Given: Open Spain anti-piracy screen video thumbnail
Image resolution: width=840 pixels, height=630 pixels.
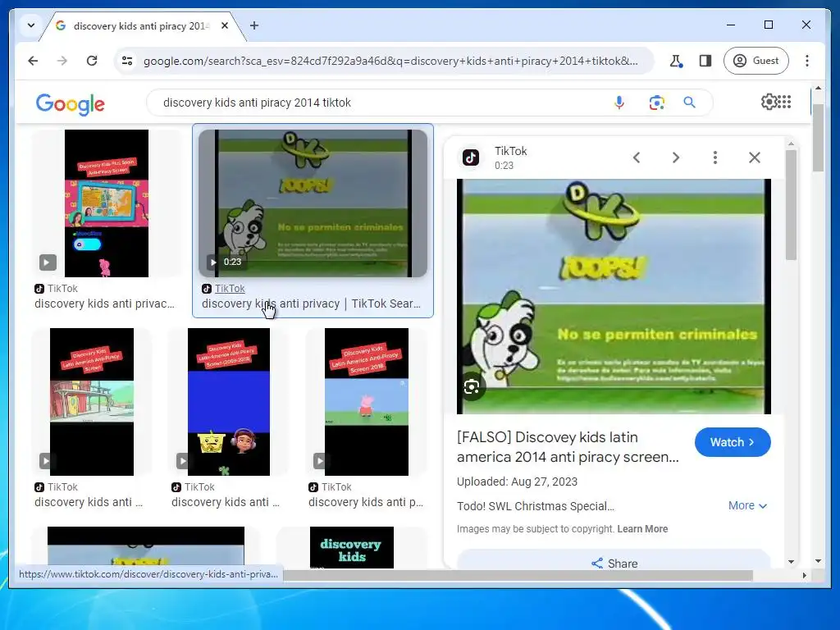Looking at the screenshot, I should point(107,203).
